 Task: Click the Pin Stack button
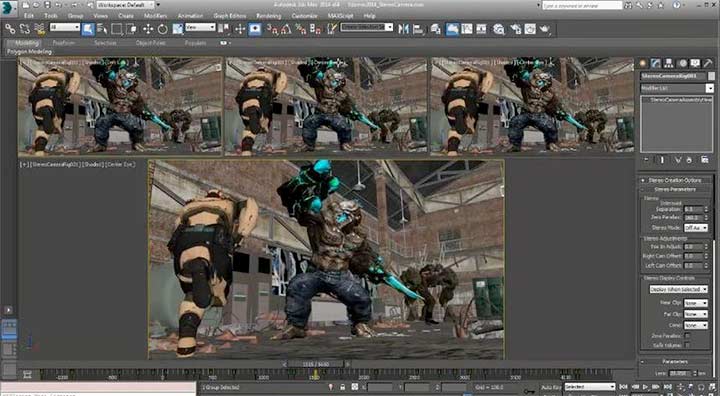[x=646, y=160]
